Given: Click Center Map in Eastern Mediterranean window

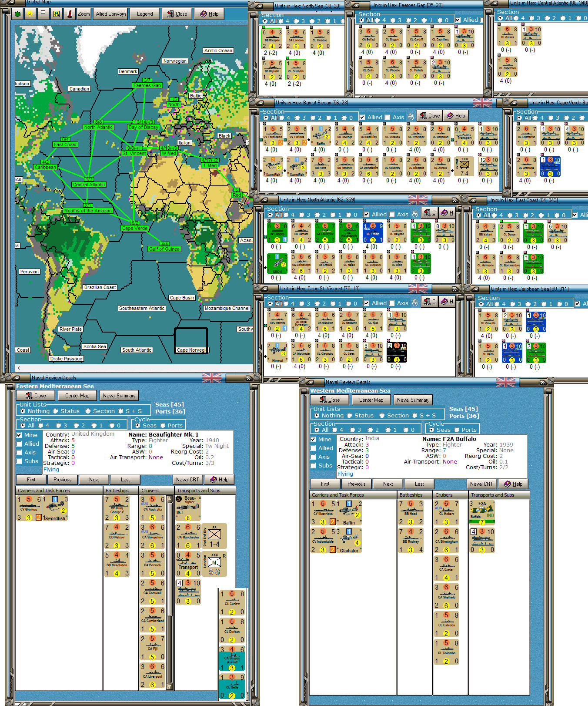Looking at the screenshot, I should [x=77, y=396].
